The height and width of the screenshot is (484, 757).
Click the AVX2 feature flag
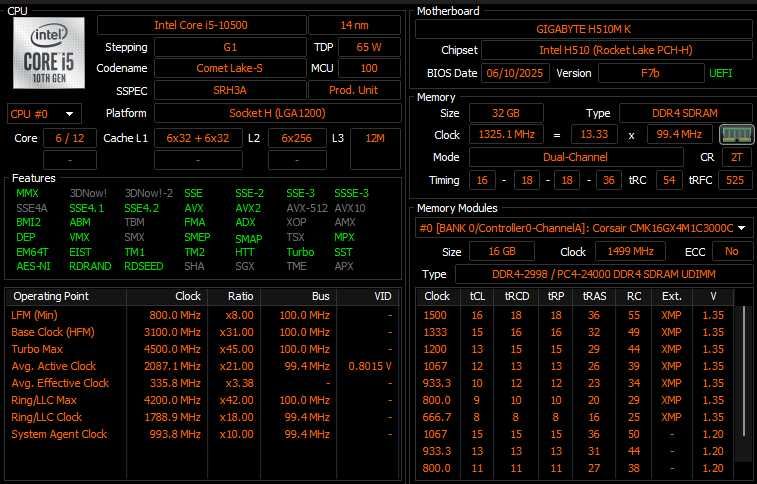click(x=248, y=208)
